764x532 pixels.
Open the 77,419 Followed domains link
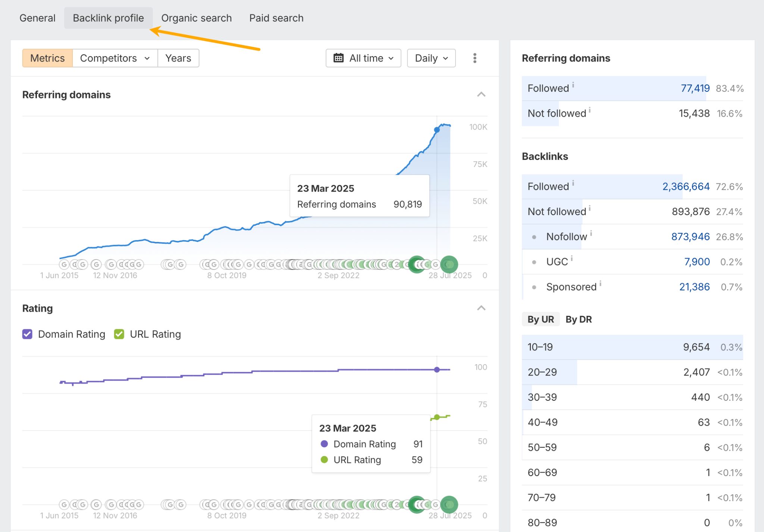click(x=695, y=88)
